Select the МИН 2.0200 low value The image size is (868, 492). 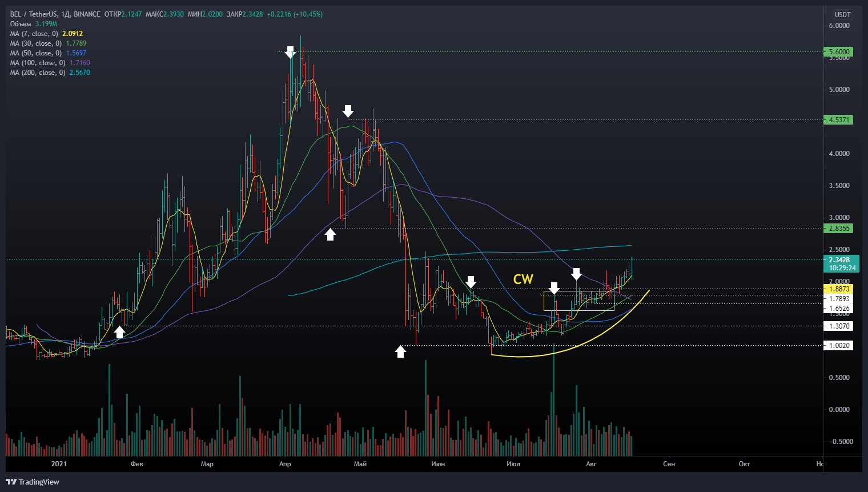coord(205,14)
